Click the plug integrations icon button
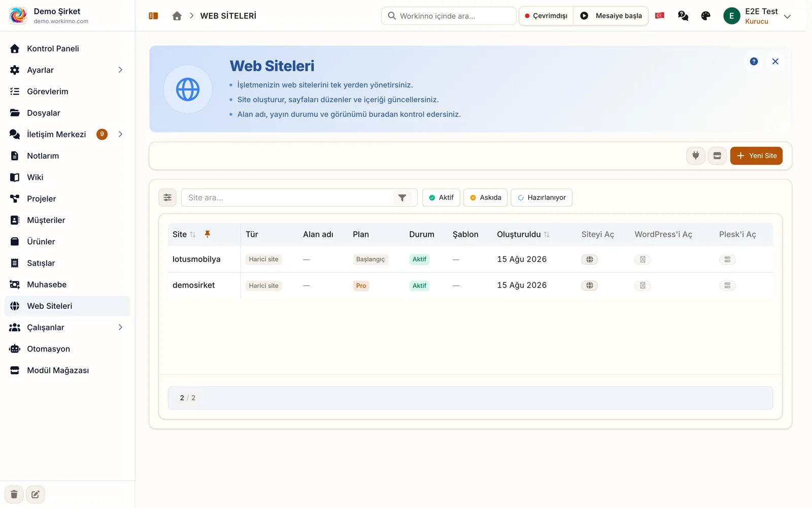 [x=696, y=155]
